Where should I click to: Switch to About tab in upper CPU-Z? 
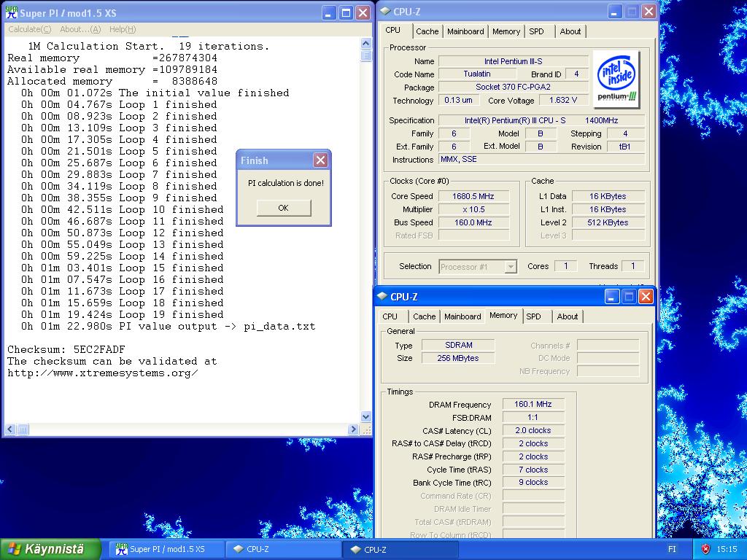pos(570,31)
